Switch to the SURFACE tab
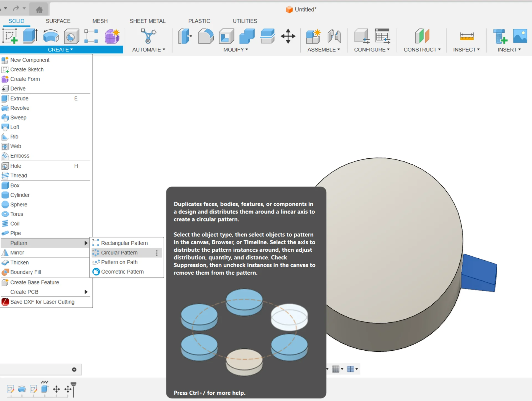Screen dimensions: 532x401 [x=58, y=21]
